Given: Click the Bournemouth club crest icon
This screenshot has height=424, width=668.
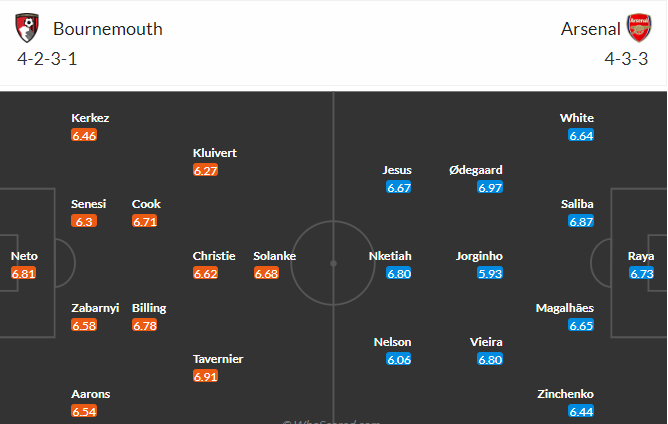Looking at the screenshot, I should click(x=27, y=28).
